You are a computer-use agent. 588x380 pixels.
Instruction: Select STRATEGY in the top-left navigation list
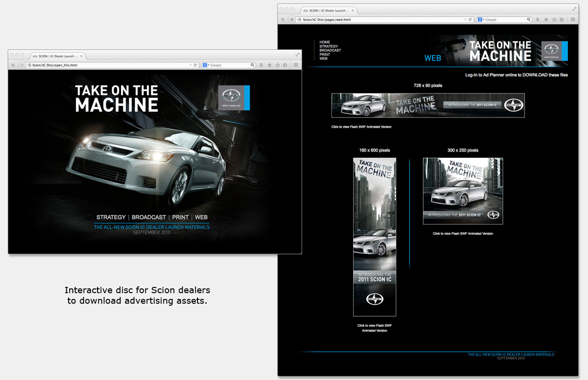point(329,47)
